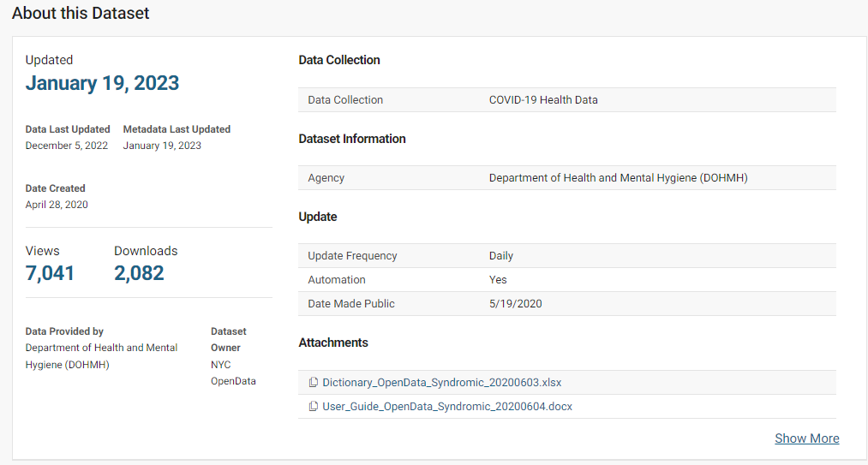This screenshot has height=465, width=868.
Task: Click the 7,041 views count
Action: click(50, 273)
